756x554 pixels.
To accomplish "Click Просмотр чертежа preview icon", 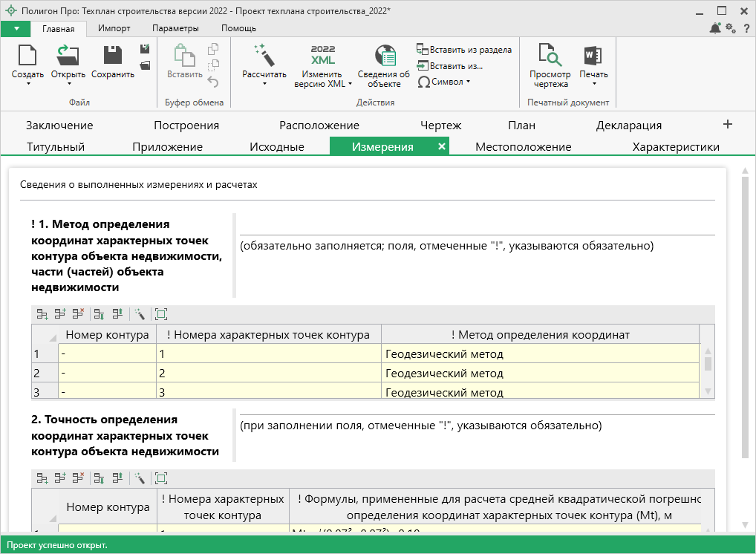I will click(550, 56).
